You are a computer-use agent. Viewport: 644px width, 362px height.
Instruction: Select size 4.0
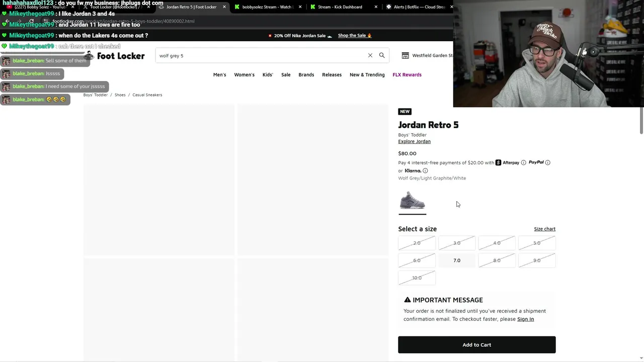[497, 243]
